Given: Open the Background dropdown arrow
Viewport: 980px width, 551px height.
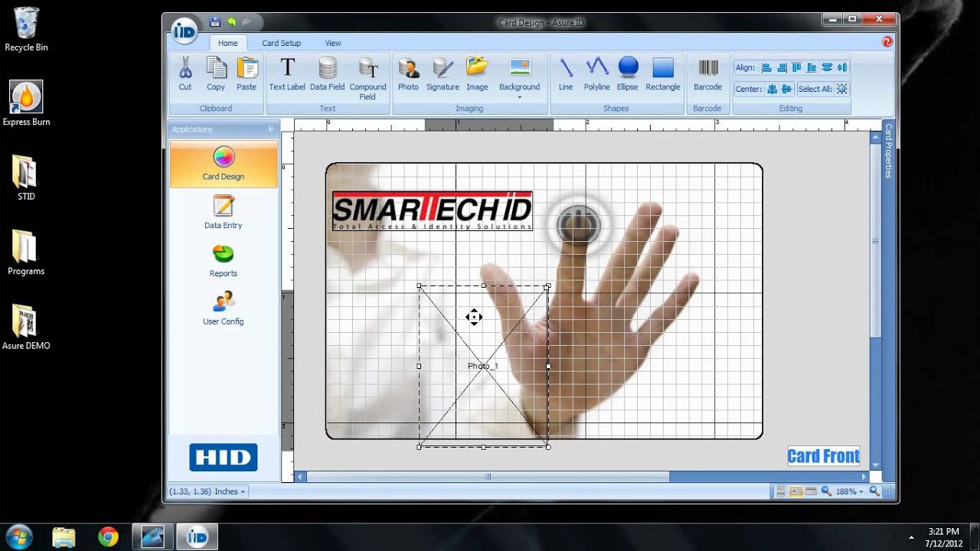Looking at the screenshot, I should coord(520,97).
